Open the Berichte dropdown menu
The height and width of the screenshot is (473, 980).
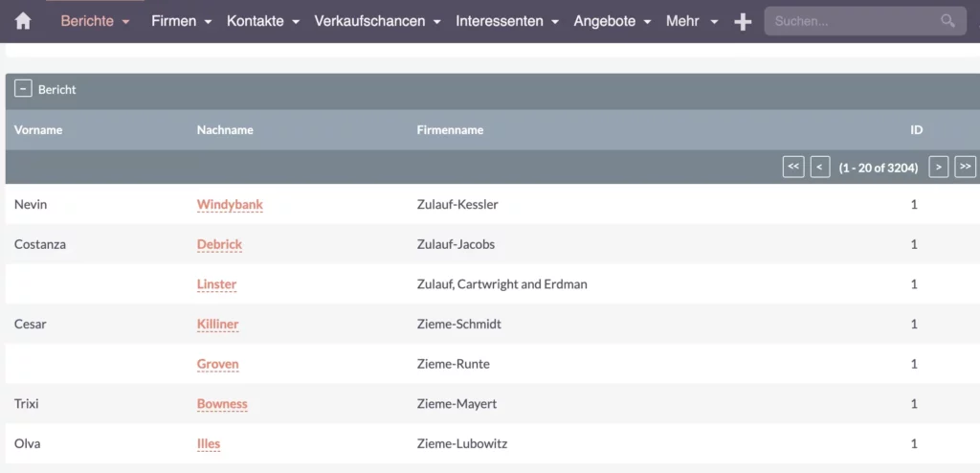point(95,21)
